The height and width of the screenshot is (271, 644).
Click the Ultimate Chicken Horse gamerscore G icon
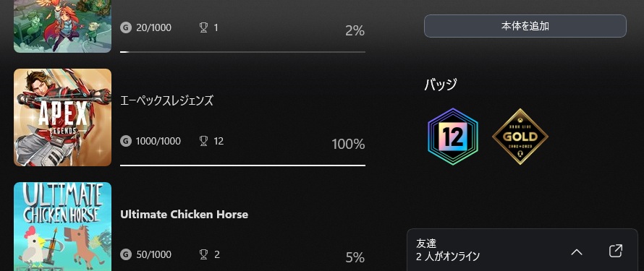click(x=126, y=254)
